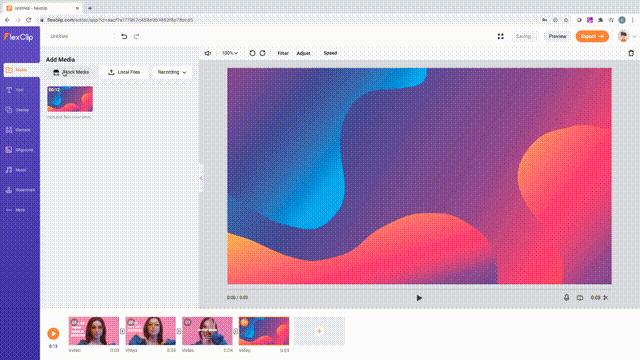
Task: Open the Media sidebar tab
Action: click(21, 70)
